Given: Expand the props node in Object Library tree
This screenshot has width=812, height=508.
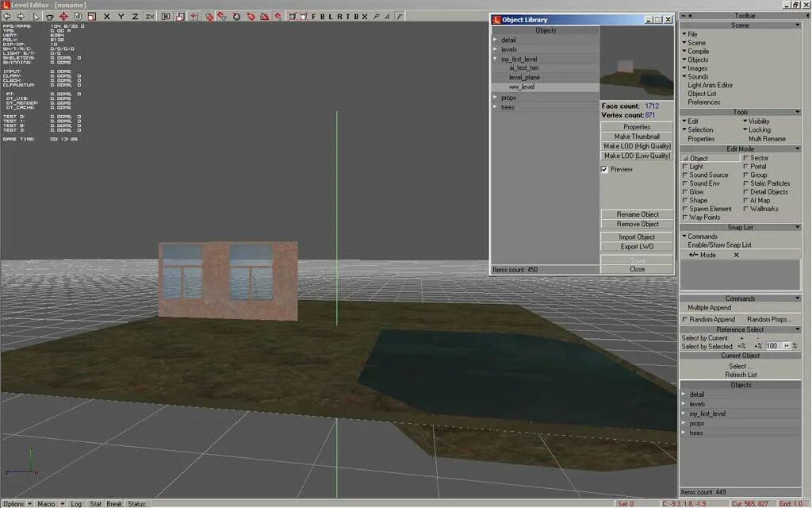Looking at the screenshot, I should [496, 98].
